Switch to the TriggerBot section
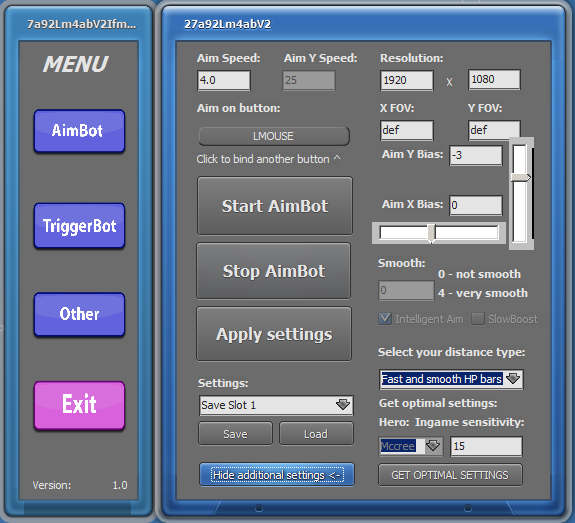Screen dimensions: 575x523 tap(79, 226)
